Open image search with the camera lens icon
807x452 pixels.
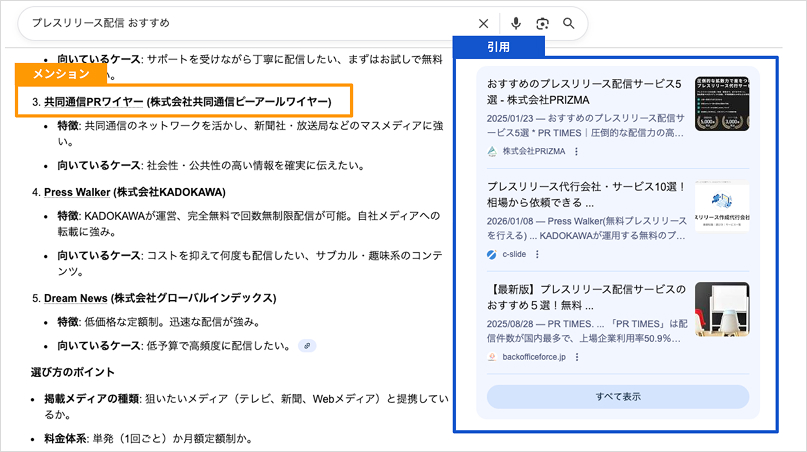pos(542,23)
